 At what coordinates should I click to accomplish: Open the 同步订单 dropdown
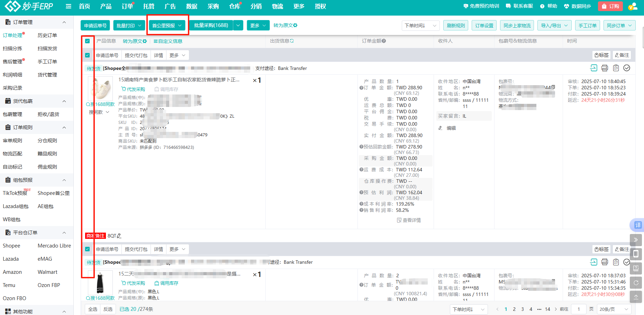619,25
